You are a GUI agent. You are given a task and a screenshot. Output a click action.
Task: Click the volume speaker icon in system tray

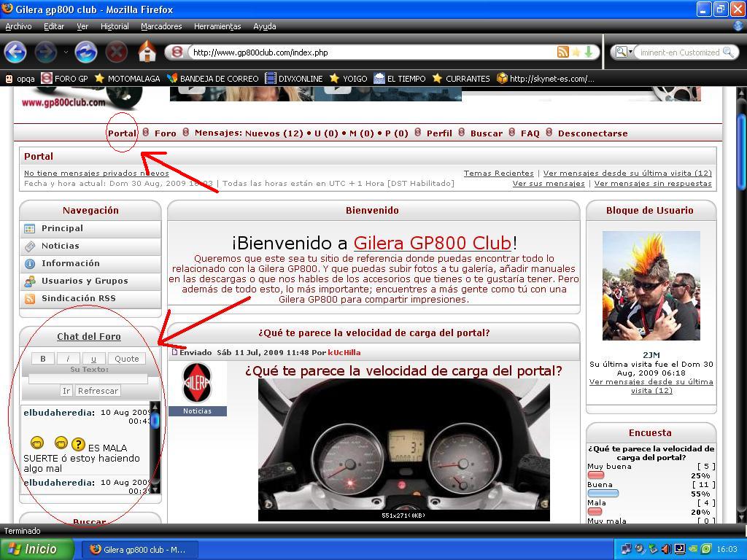[667, 549]
